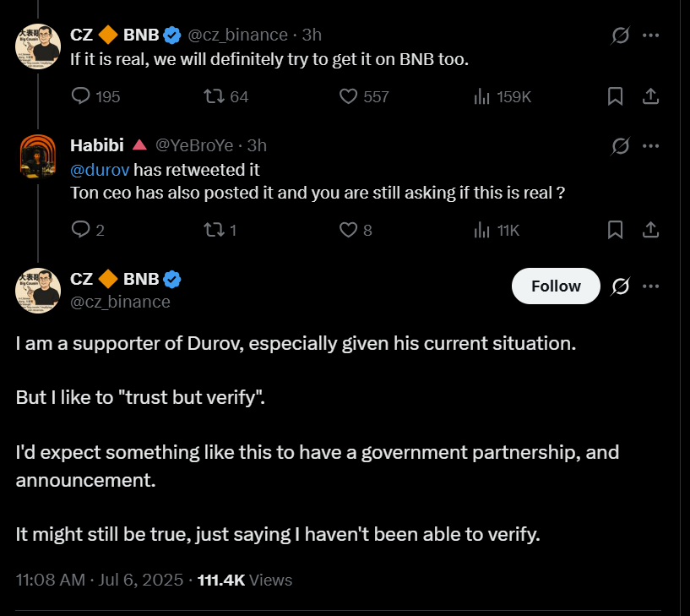Bookmark CZ's first reply tweet
The height and width of the screenshot is (616, 690).
click(616, 96)
